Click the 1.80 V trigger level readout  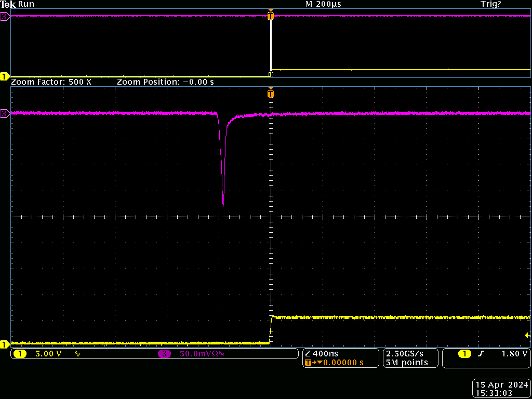pos(514,354)
